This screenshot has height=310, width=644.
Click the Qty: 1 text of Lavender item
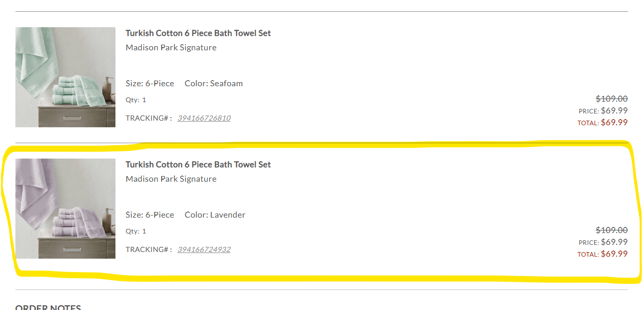point(136,231)
